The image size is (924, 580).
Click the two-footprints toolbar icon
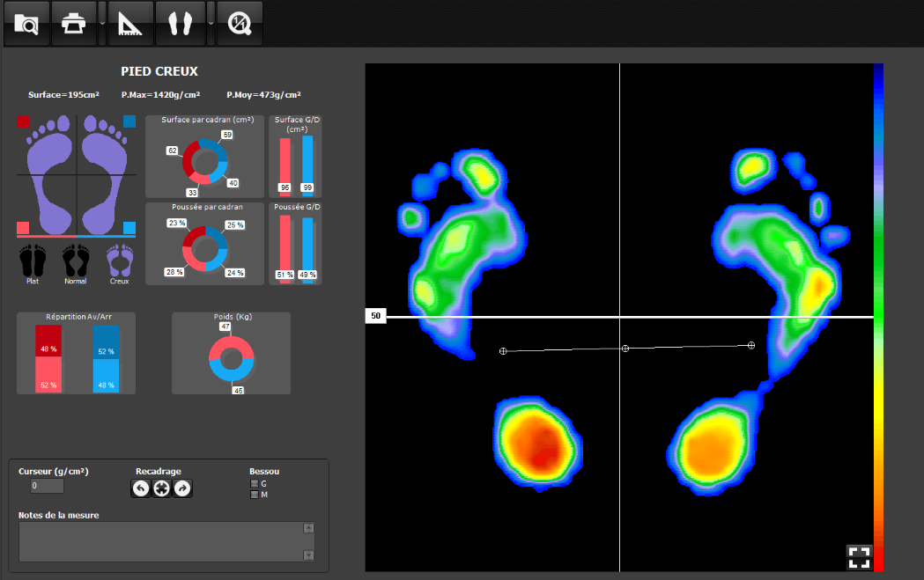(x=180, y=23)
